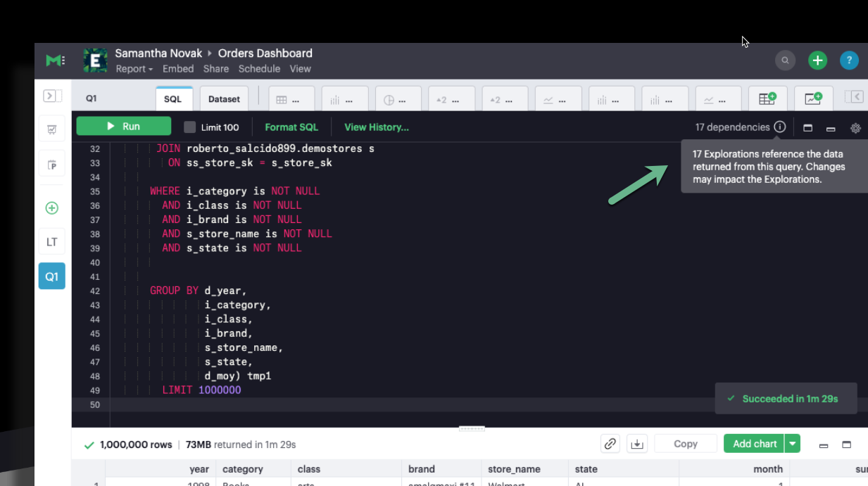The width and height of the screenshot is (868, 486).
Task: Maximize the results pane
Action: (x=847, y=445)
